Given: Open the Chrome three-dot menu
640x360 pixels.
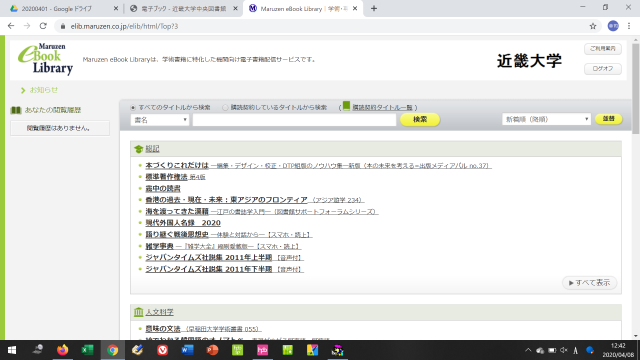Looking at the screenshot, I should coord(629,26).
